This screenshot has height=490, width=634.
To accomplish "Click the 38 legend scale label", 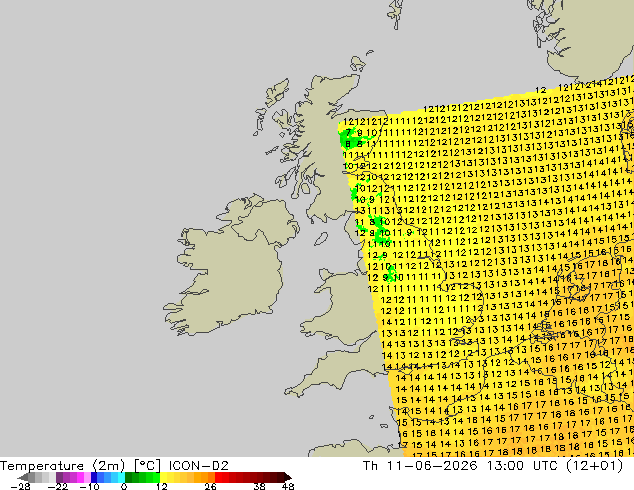I will tap(260, 486).
